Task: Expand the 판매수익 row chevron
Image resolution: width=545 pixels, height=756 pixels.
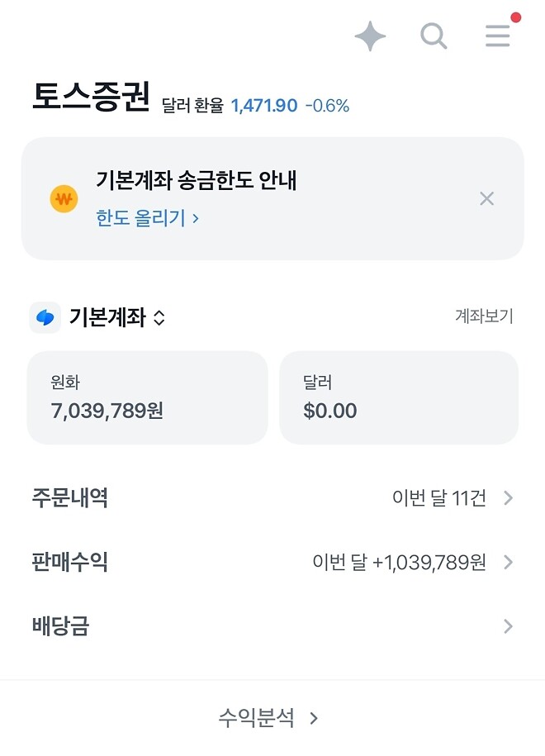Action: pos(507,562)
